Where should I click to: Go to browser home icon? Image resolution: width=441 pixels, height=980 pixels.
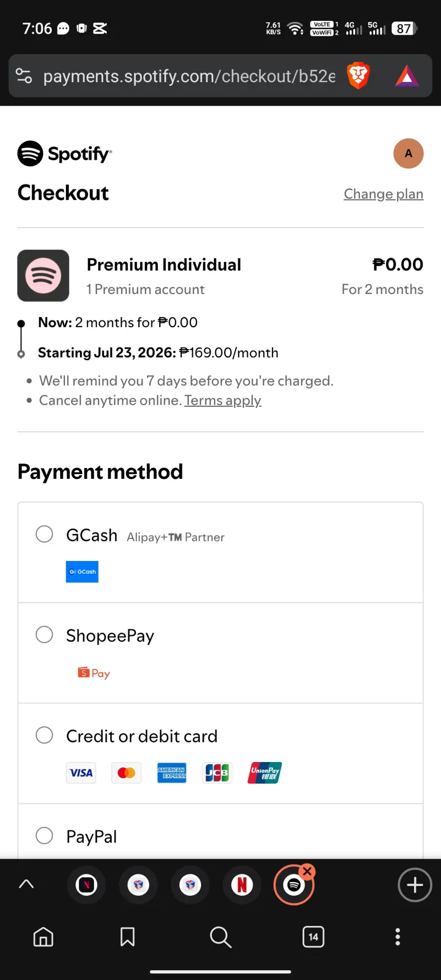pos(43,937)
